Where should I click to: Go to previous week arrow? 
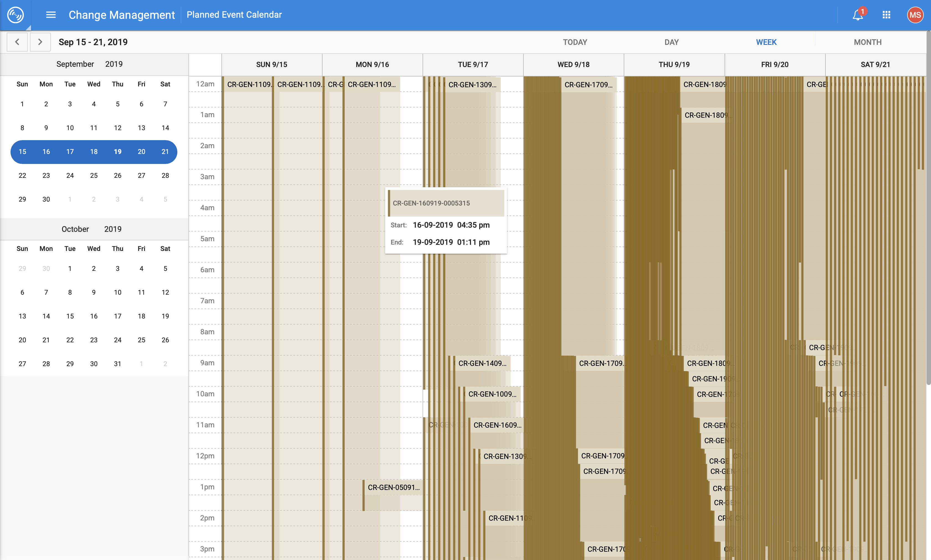point(17,42)
